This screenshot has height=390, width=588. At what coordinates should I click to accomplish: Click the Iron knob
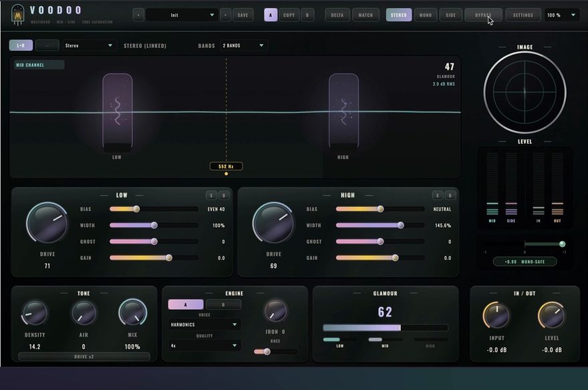tap(275, 311)
